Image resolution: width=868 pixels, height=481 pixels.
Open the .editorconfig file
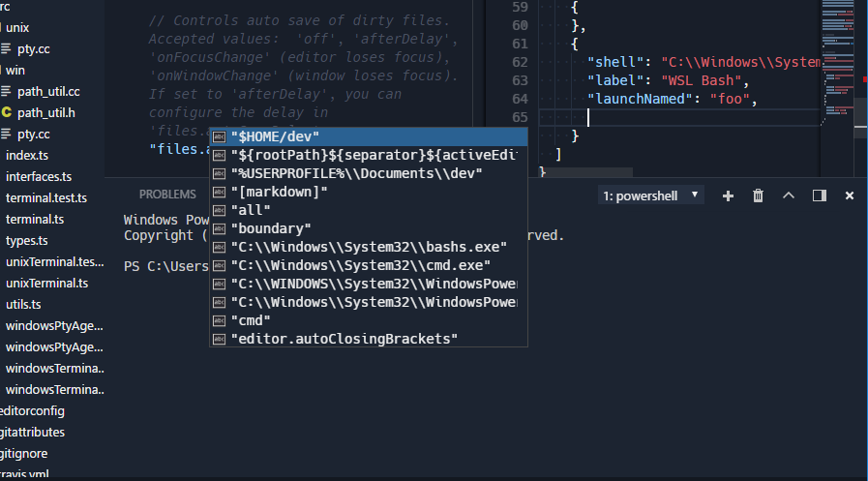[x=32, y=411]
